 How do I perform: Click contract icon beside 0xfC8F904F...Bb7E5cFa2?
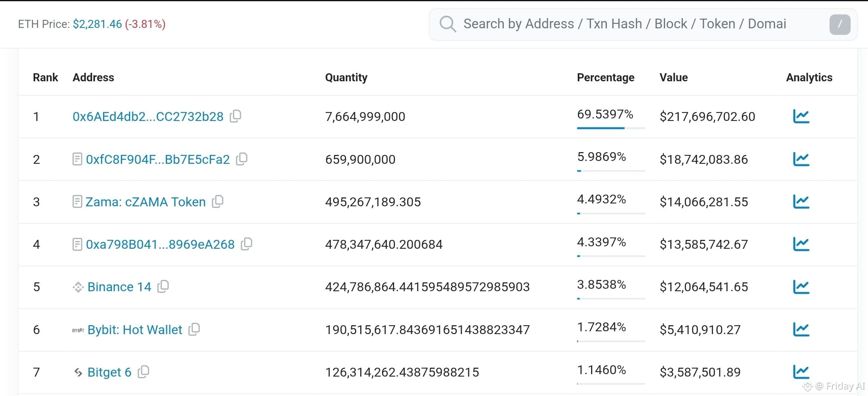77,159
